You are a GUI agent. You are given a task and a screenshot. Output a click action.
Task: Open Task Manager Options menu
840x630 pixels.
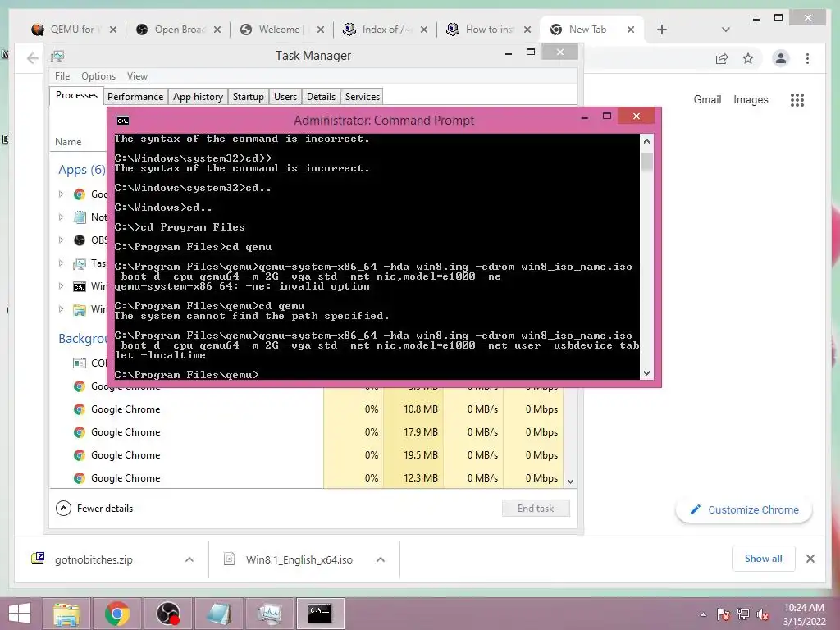(x=98, y=76)
